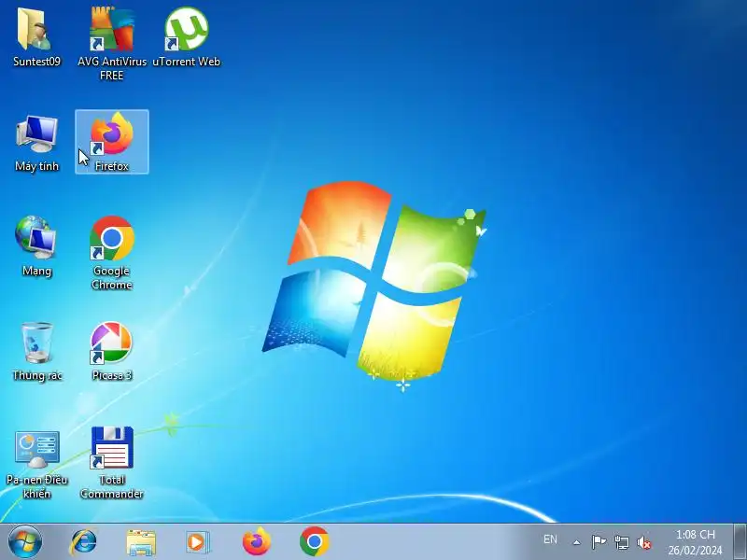Open the clock showing 1:08 CH
Image resolution: width=747 pixels, height=560 pixels.
695,542
